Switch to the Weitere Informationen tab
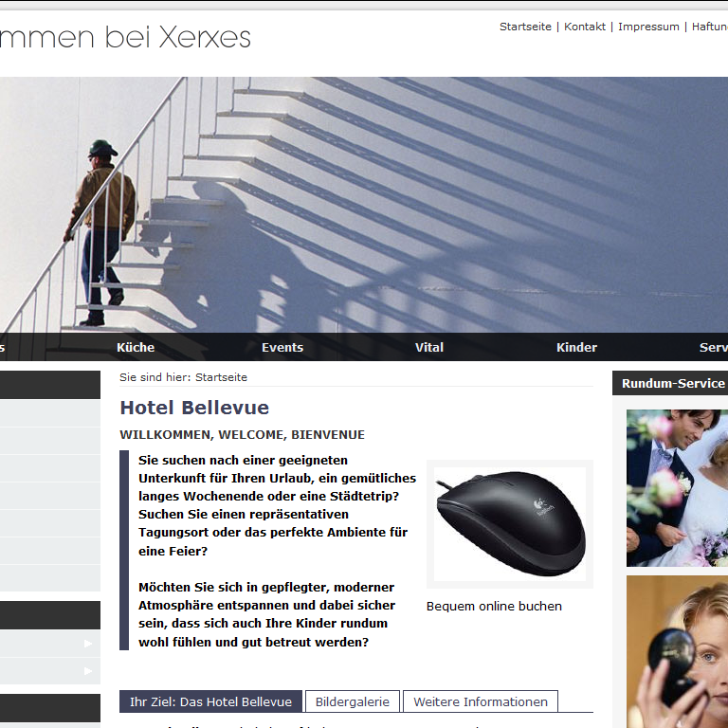The image size is (728, 728). tap(481, 701)
